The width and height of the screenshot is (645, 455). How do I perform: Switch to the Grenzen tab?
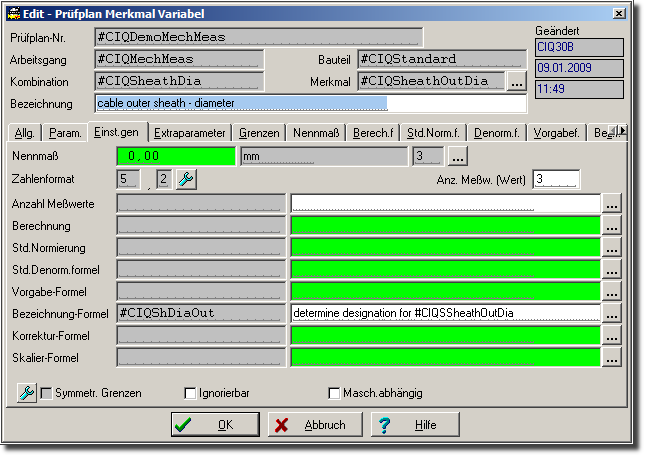click(x=259, y=132)
